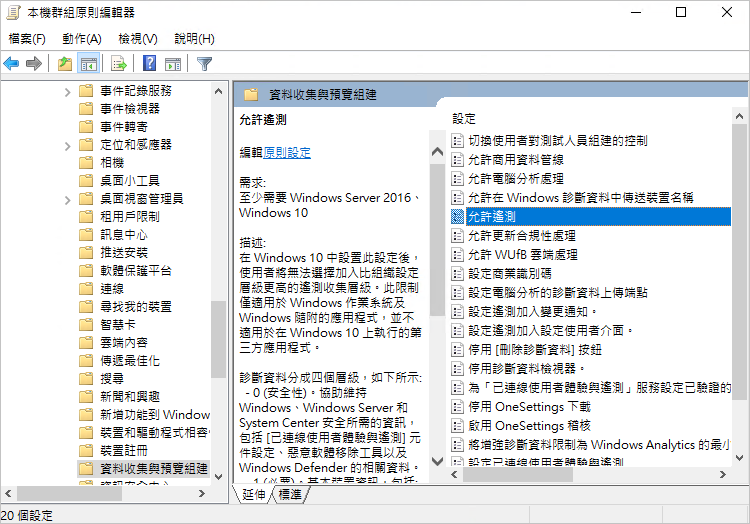Select 尋找我的裝置 in the tree
The image size is (750, 524).
(x=136, y=306)
